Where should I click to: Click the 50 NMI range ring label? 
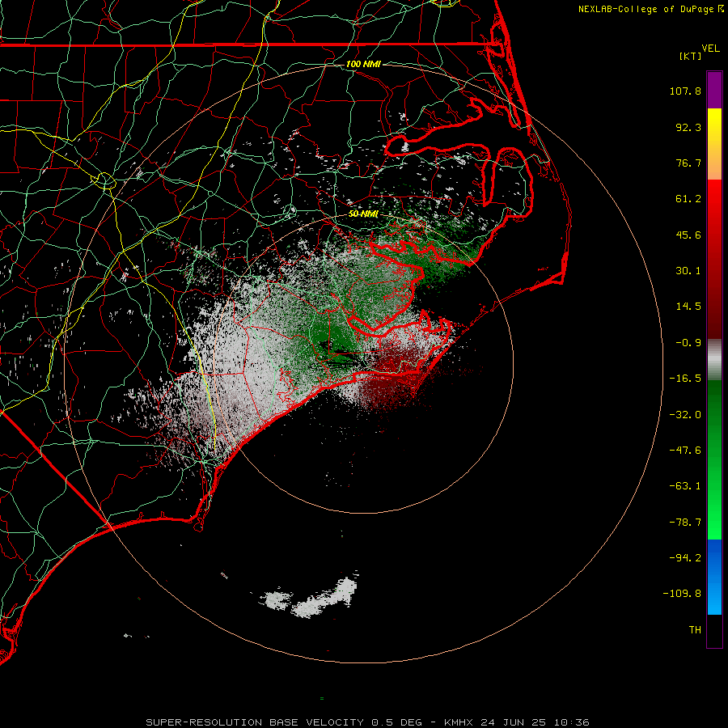[x=363, y=214]
